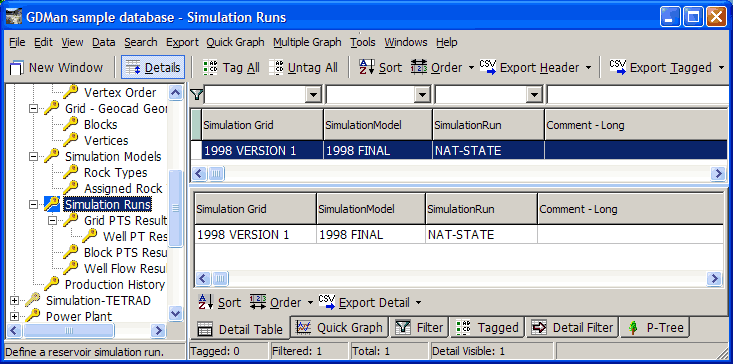Toggle the Details view button
Viewport: 733px width, 364px height.
click(x=153, y=68)
